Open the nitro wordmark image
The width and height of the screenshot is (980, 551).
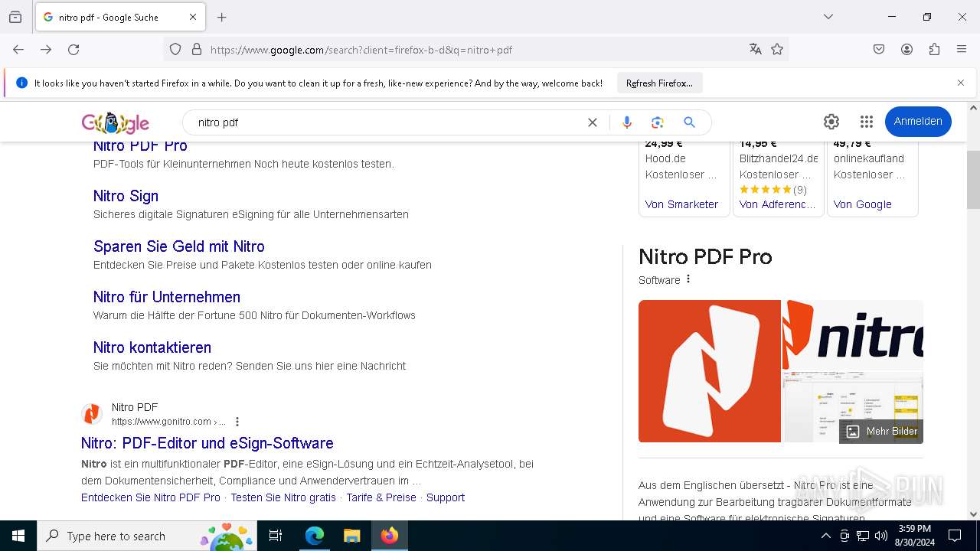click(853, 334)
